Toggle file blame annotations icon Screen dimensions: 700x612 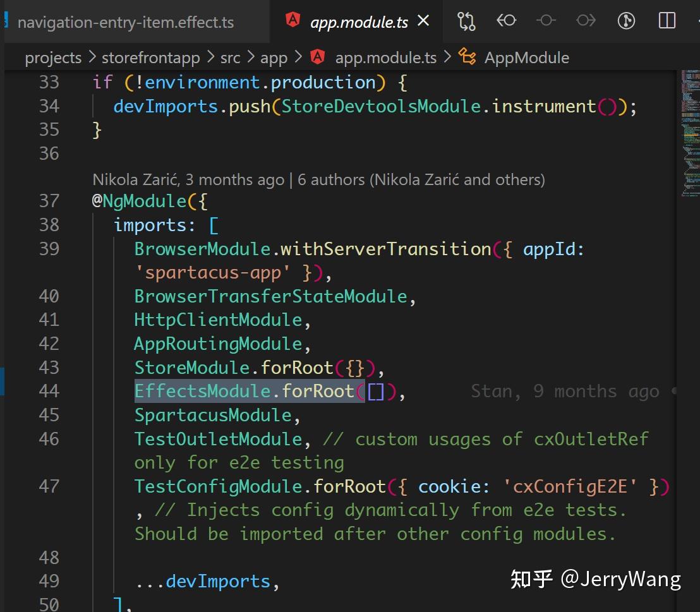626,21
